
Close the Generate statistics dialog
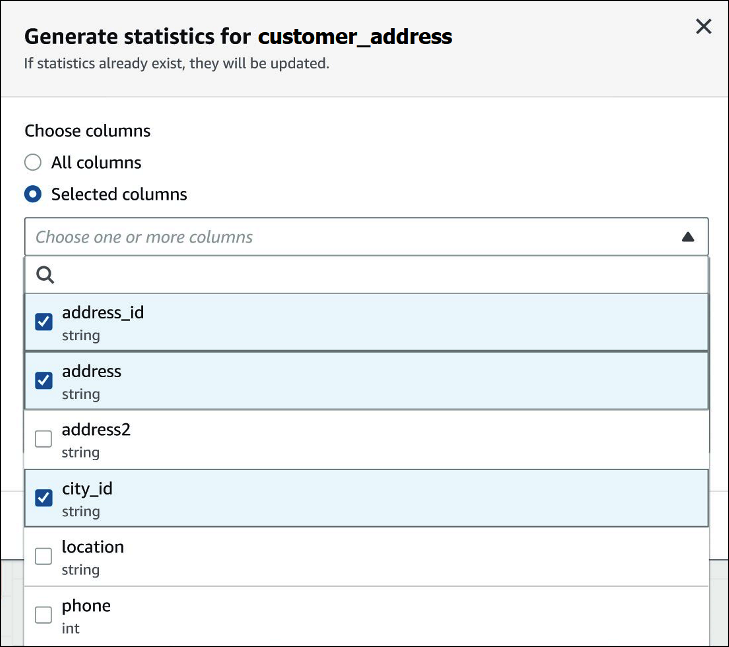point(703,27)
